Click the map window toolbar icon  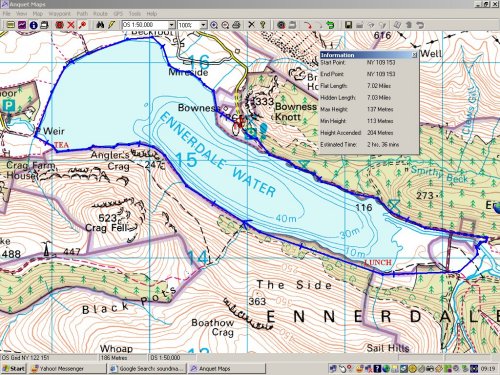click(x=11, y=25)
